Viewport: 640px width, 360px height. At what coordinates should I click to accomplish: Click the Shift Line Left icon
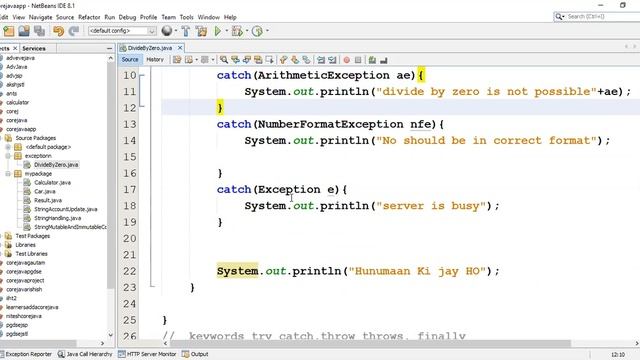pyautogui.click(x=321, y=60)
